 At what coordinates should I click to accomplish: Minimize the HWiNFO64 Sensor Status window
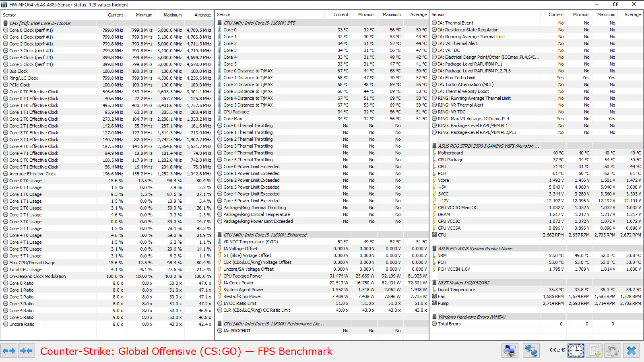(x=597, y=4)
